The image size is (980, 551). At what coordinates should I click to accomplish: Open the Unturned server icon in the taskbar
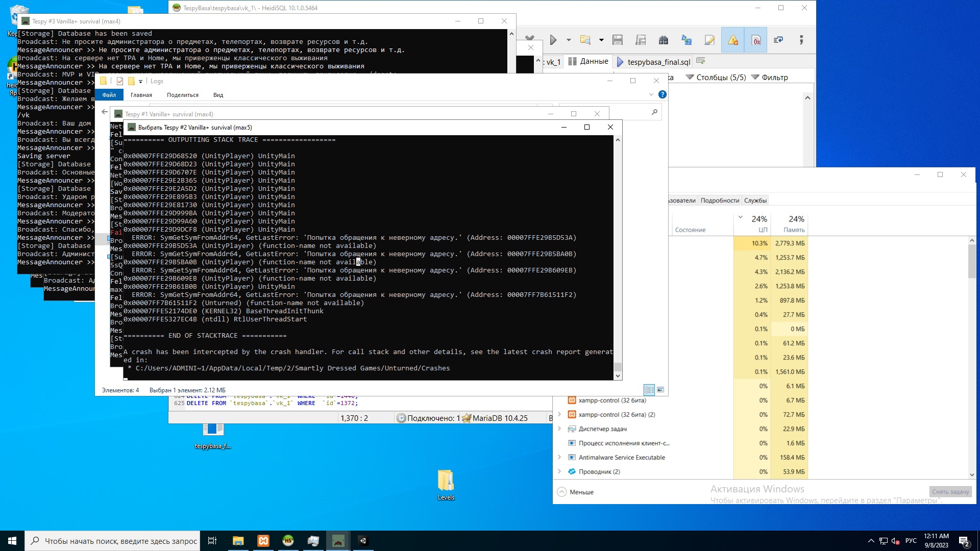[x=339, y=540]
